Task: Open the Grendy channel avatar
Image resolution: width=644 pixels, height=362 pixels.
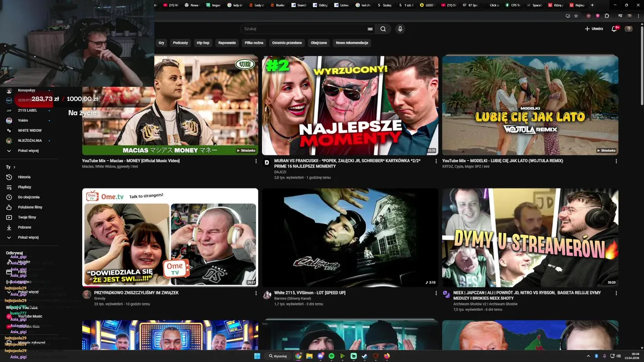Action: [x=87, y=295]
